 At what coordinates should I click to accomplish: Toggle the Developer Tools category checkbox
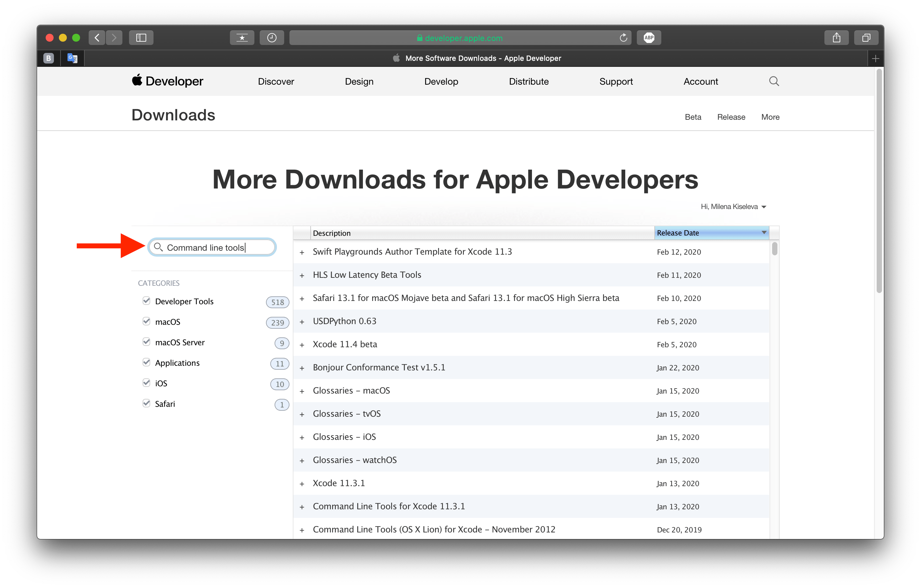(146, 301)
